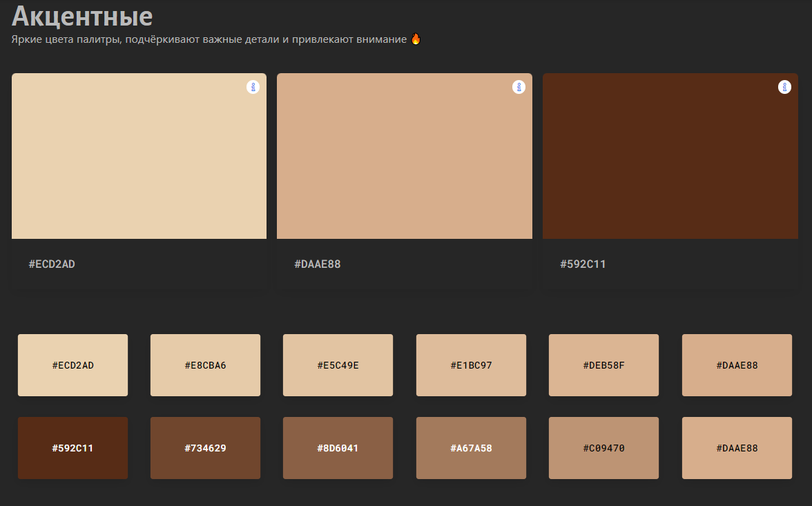Click info icon on the #ECD2AD card

pyautogui.click(x=253, y=87)
